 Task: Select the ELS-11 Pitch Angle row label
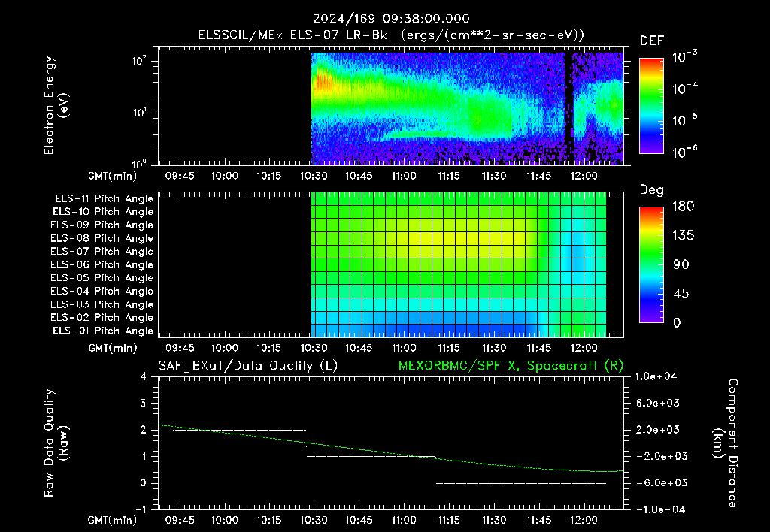click(x=104, y=199)
